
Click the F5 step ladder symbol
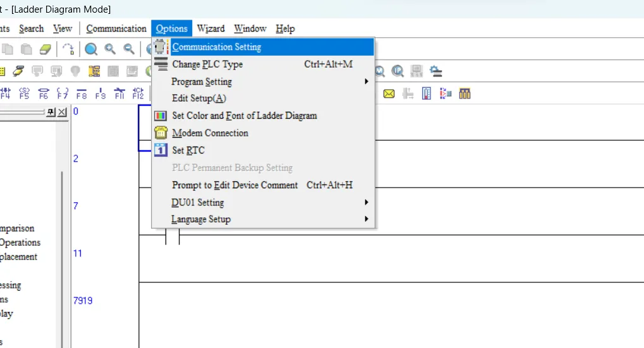[24, 93]
